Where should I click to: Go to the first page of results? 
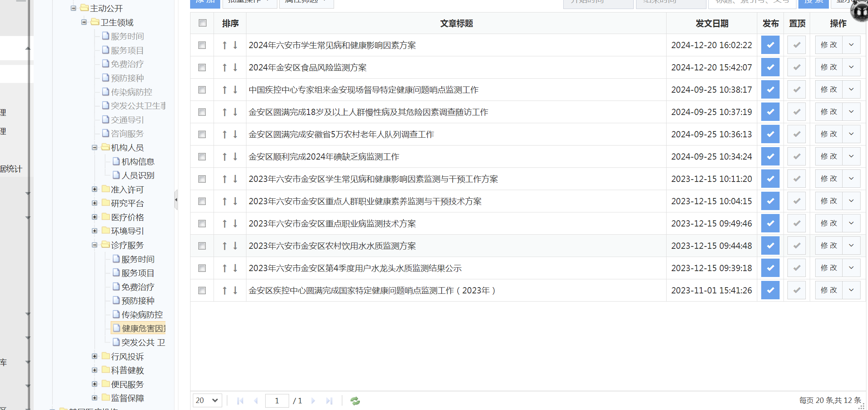(240, 401)
